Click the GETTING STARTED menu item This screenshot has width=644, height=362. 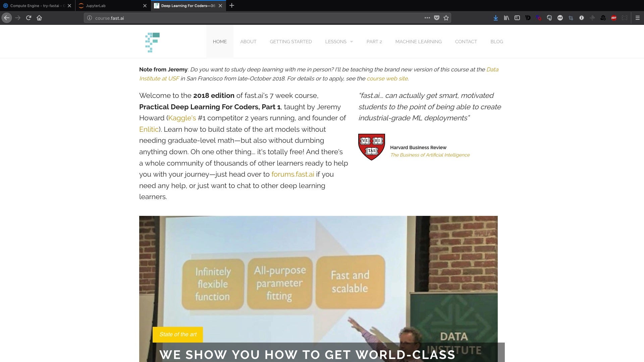point(291,42)
